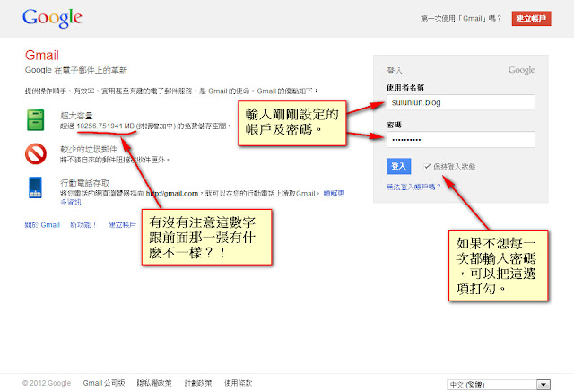The image size is (574, 392).
Task: Click the 超大容量 large storage heading
Action: [76, 116]
